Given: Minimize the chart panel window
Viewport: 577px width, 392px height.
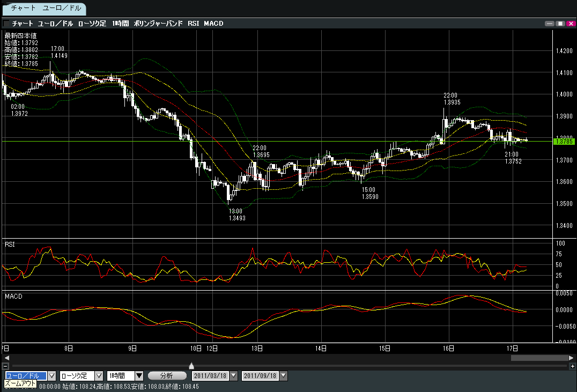Looking at the screenshot, I should 549,24.
